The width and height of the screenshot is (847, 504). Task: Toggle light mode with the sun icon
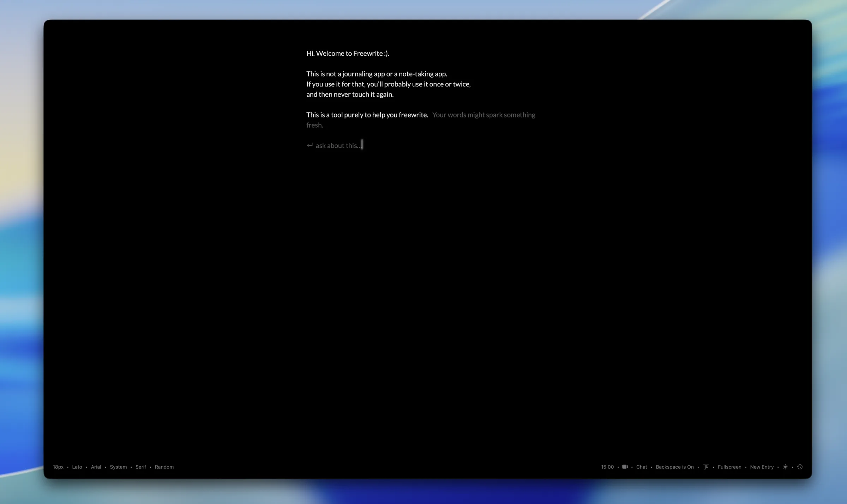pos(785,467)
